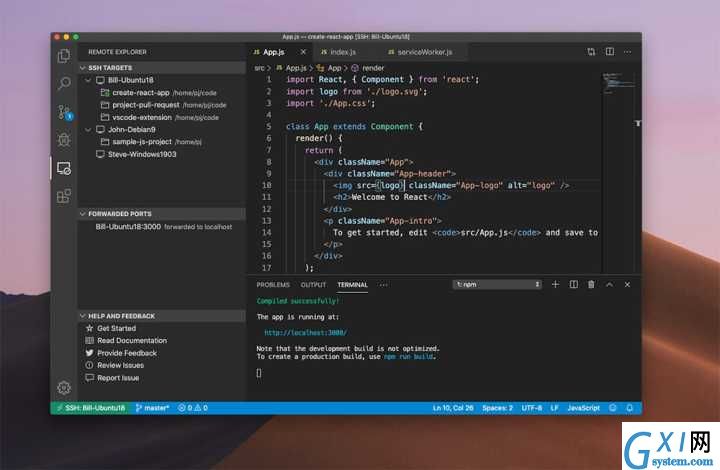This screenshot has width=720, height=470.
Task: Click in the terminal input cursor area
Action: point(259,373)
